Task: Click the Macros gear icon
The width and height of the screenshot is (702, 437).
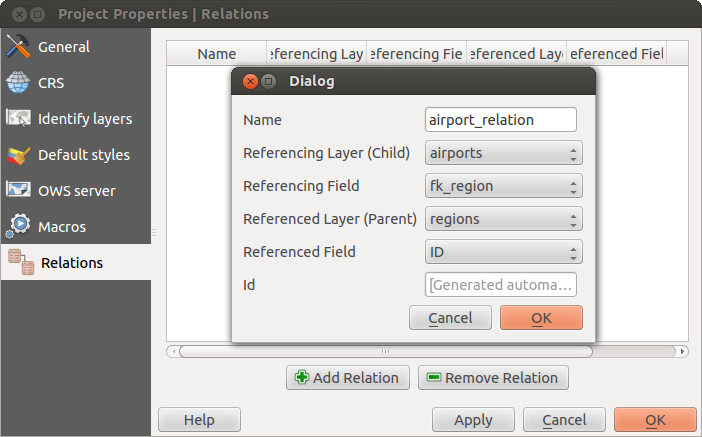Action: [18, 227]
